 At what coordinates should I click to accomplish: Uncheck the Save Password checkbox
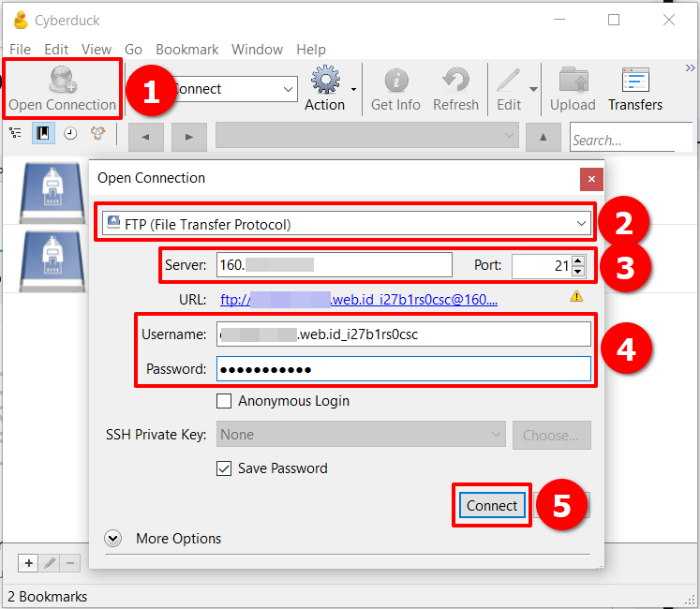[x=224, y=468]
